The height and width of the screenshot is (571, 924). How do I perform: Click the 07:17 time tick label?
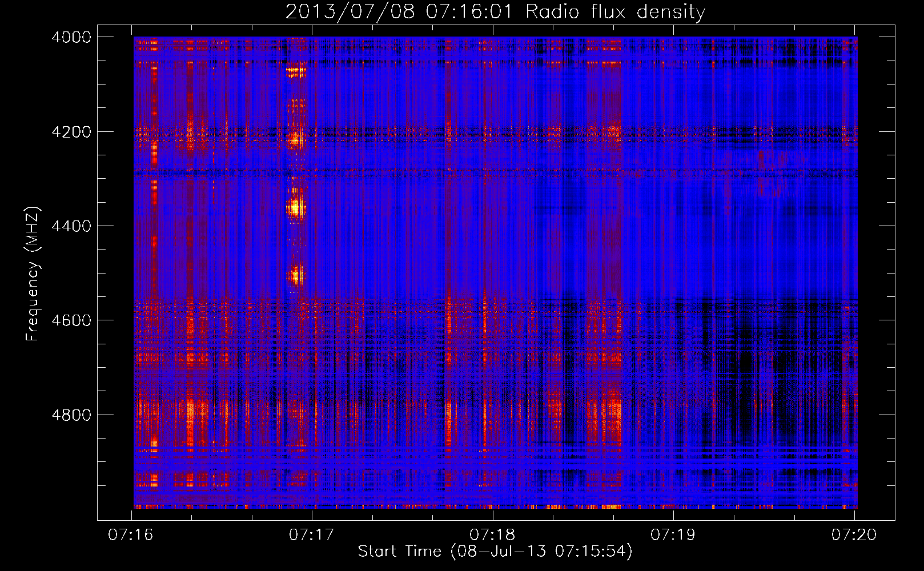click(311, 534)
